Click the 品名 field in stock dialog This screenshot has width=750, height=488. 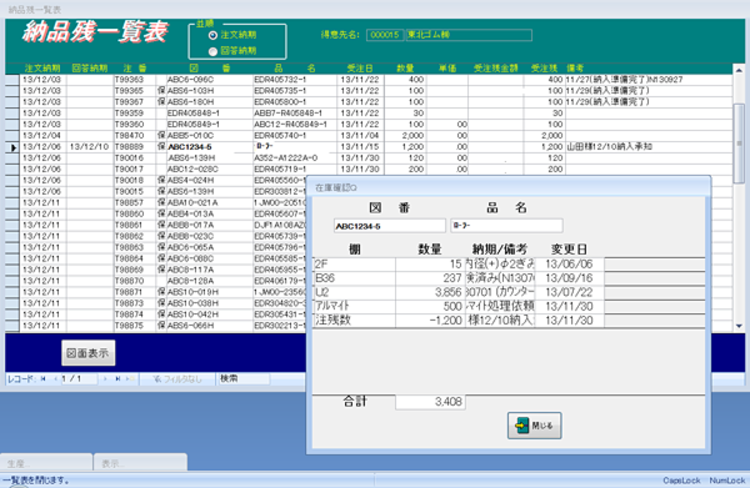coord(507,226)
